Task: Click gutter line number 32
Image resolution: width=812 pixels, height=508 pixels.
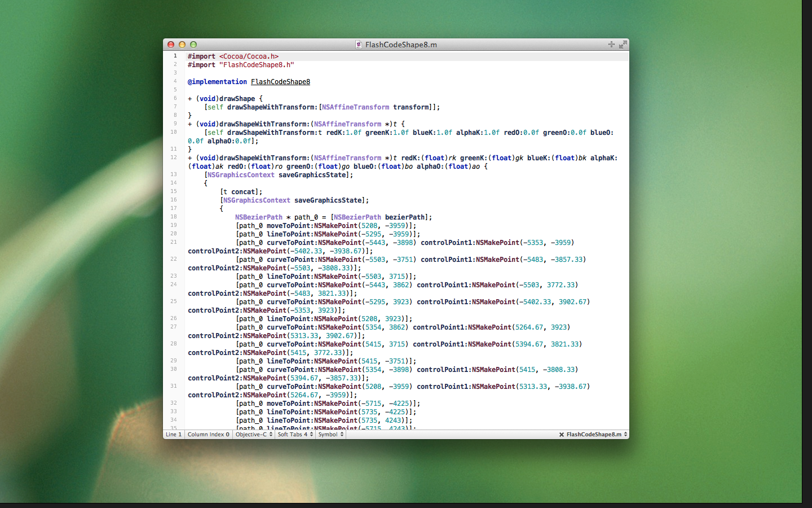Action: 174,403
